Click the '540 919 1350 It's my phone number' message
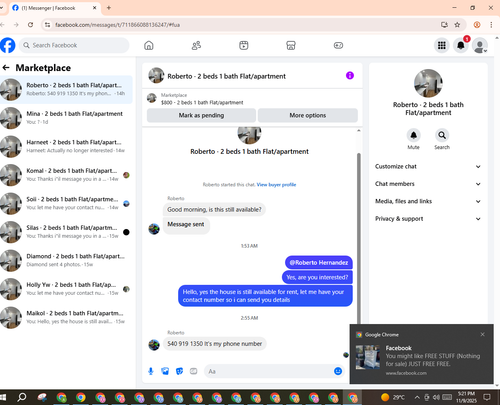This screenshot has width=500, height=405. click(x=215, y=344)
